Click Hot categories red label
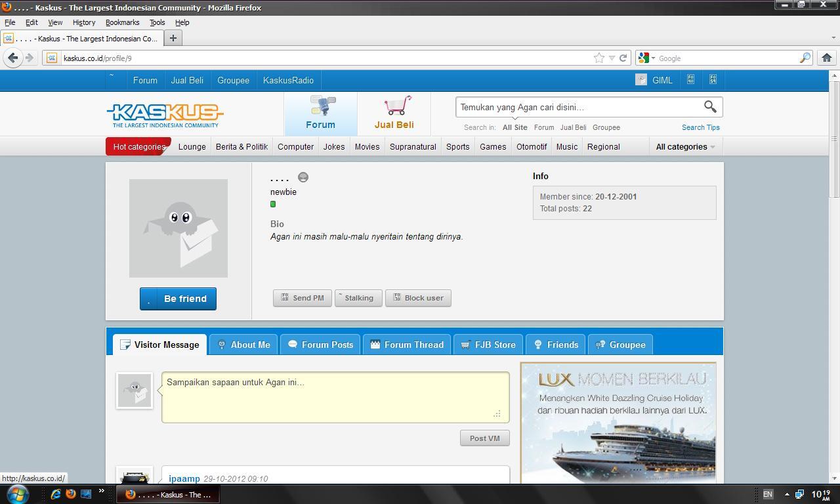Viewport: 840px width, 504px height. pyautogui.click(x=138, y=146)
